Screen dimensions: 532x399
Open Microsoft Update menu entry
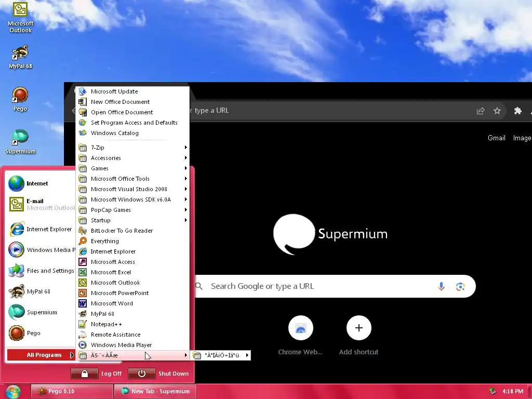point(132,91)
